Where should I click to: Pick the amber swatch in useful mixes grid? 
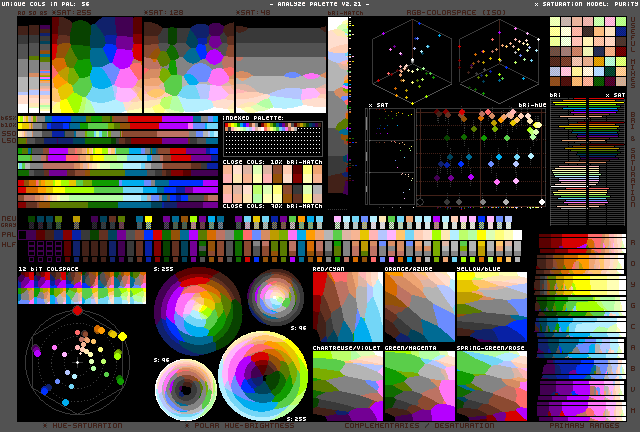599,62
